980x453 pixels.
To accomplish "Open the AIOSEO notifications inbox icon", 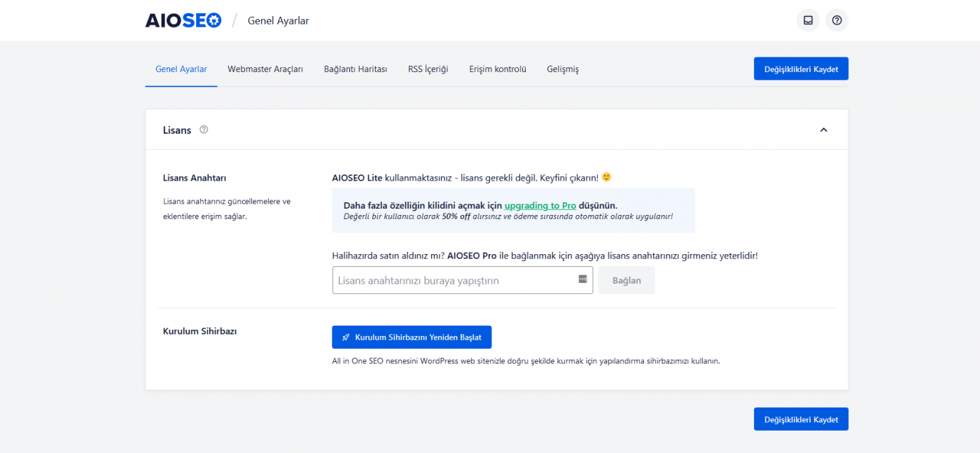I will click(808, 20).
